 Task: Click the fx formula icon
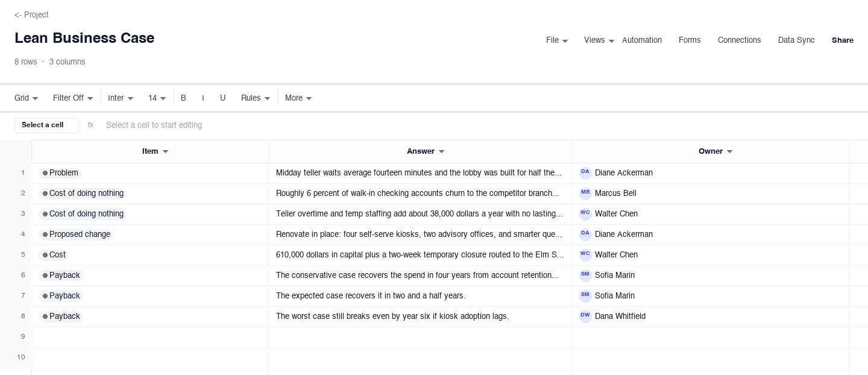click(x=90, y=125)
